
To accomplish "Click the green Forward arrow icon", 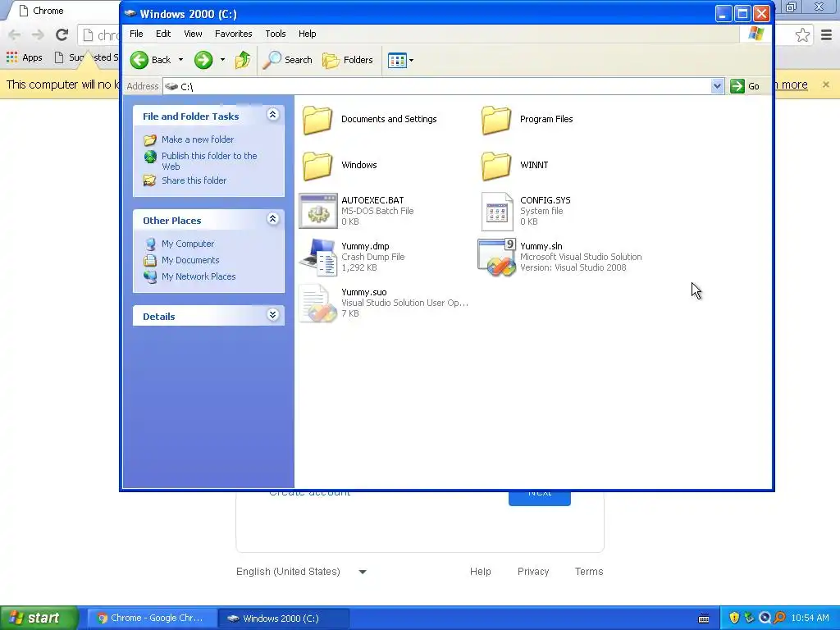I will [x=203, y=60].
